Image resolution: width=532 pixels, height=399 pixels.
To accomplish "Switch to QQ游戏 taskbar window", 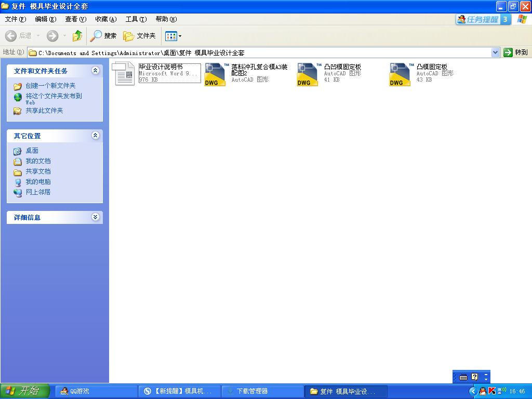I will [x=96, y=391].
